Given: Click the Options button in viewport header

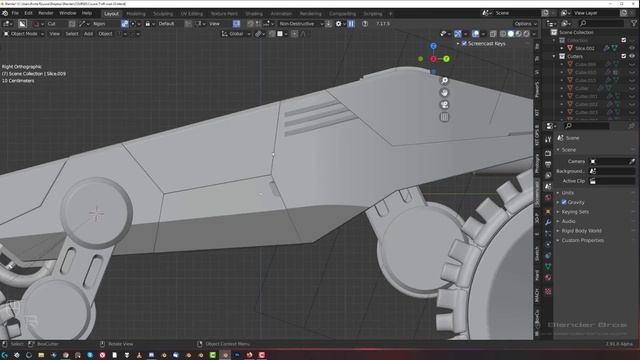Looking at the screenshot, I should [525, 24].
